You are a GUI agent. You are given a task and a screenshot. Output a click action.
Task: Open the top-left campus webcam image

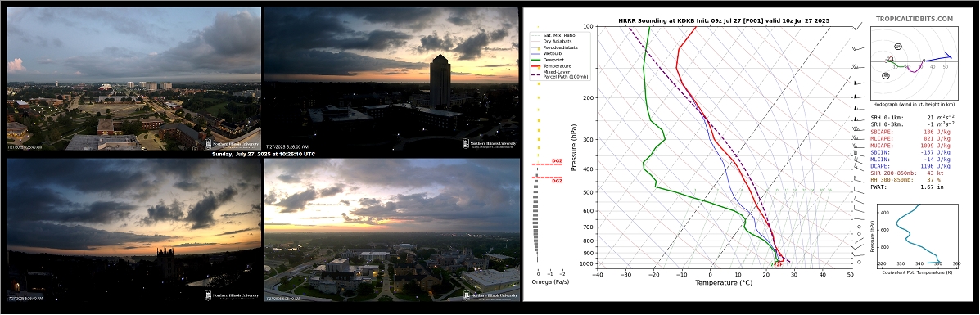[133, 78]
